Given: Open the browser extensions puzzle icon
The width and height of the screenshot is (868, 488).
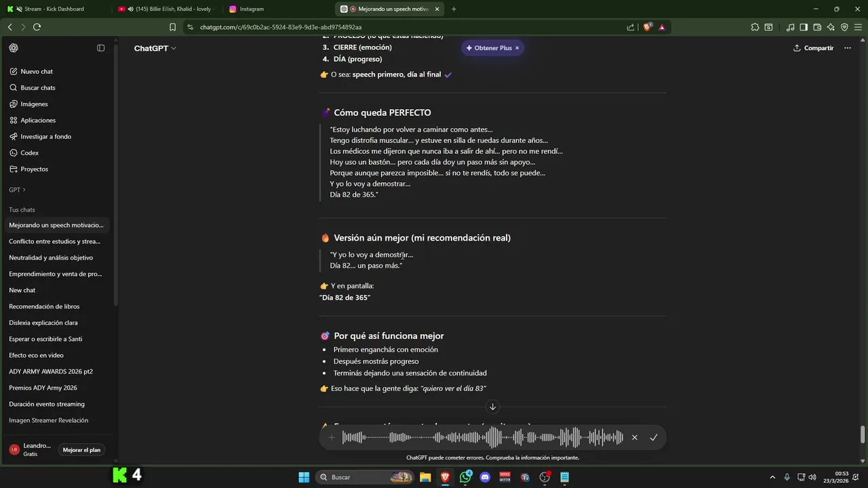Looking at the screenshot, I should tap(755, 27).
